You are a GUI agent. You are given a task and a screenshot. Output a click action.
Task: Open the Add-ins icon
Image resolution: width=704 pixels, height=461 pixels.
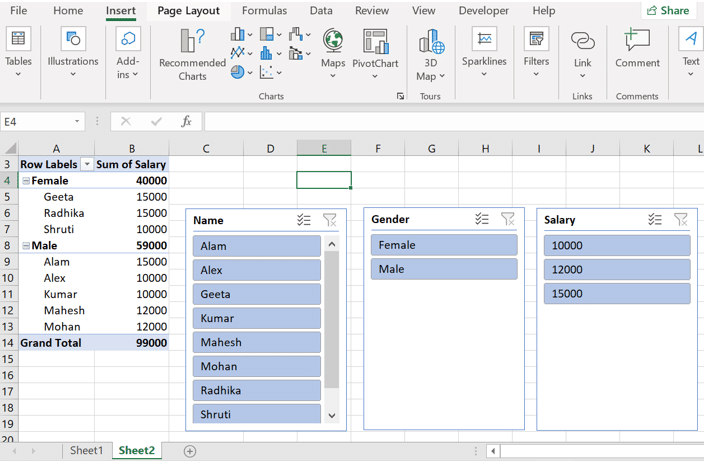pos(128,39)
